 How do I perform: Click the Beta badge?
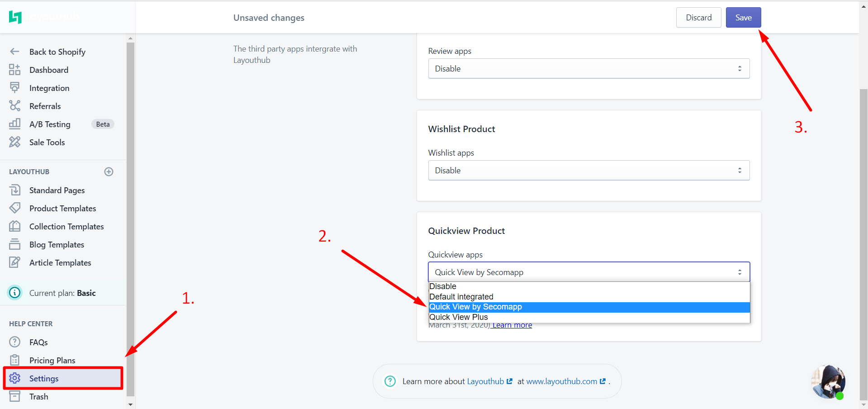pos(103,124)
